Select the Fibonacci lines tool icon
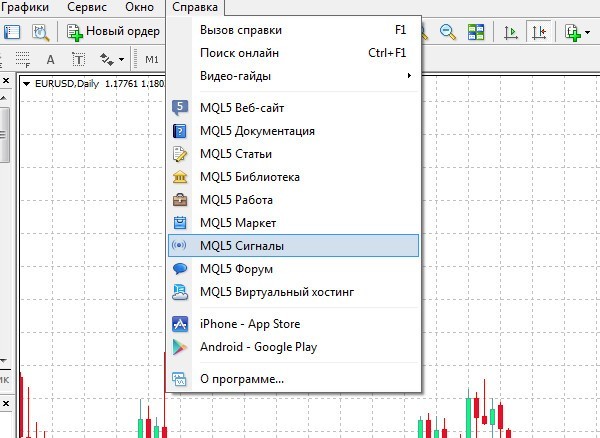The image size is (600, 438). click(23, 60)
